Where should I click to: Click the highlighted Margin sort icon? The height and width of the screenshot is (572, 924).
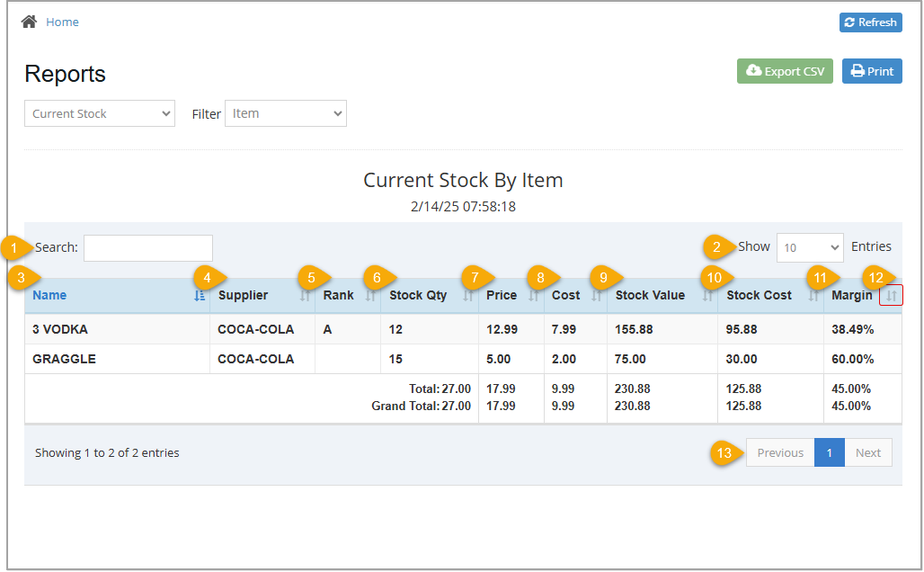point(891,294)
